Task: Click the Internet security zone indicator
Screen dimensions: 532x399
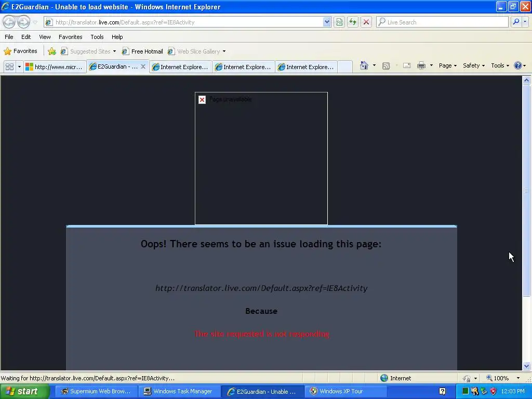Action: coord(395,378)
